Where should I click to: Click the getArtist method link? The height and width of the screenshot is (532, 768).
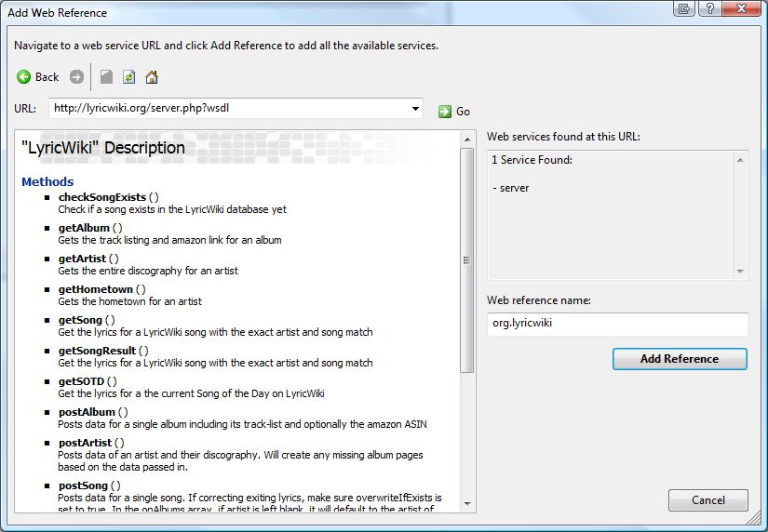pyautogui.click(x=82, y=259)
